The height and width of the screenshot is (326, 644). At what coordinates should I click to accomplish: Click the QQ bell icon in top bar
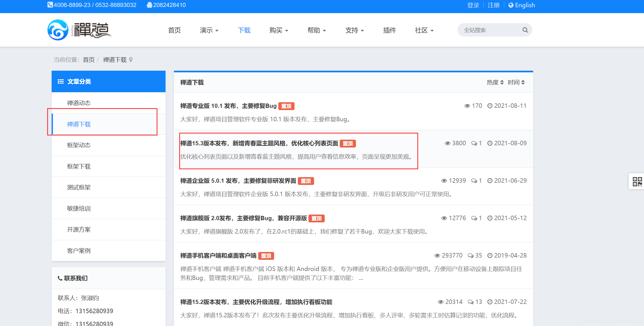coord(149,5)
